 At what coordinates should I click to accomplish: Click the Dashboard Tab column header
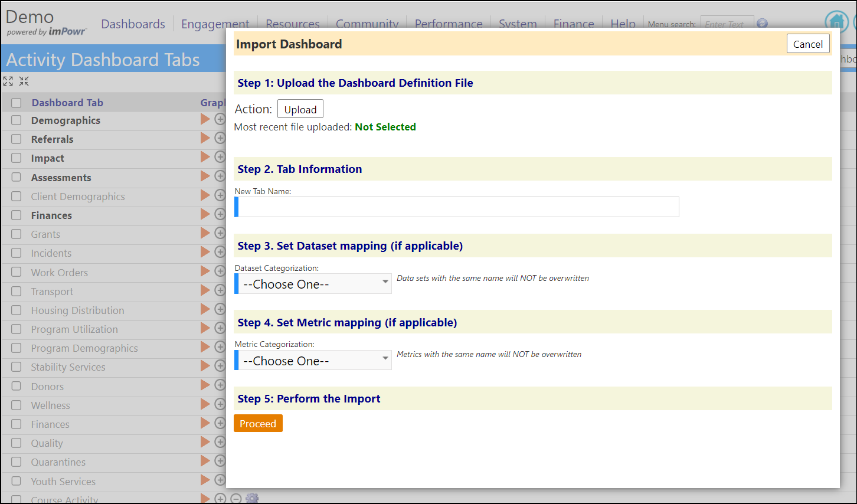[67, 103]
